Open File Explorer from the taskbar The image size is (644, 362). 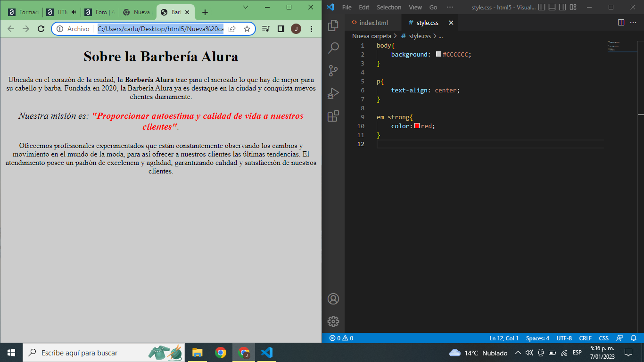[x=197, y=353]
